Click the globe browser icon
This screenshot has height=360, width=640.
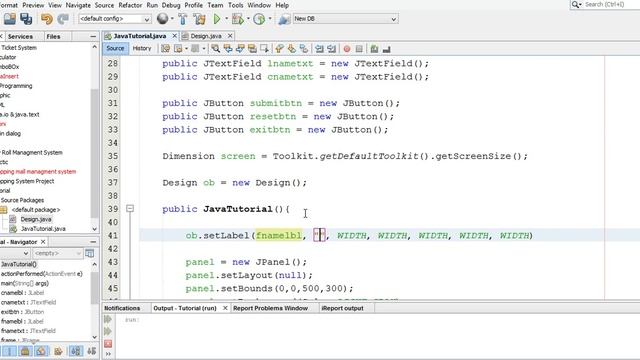pyautogui.click(x=162, y=18)
